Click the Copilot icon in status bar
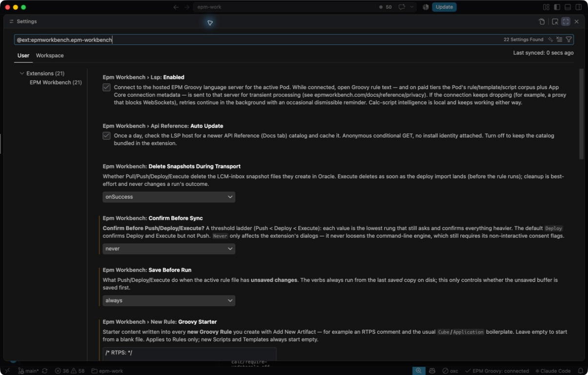The height and width of the screenshot is (375, 588). coord(432,371)
